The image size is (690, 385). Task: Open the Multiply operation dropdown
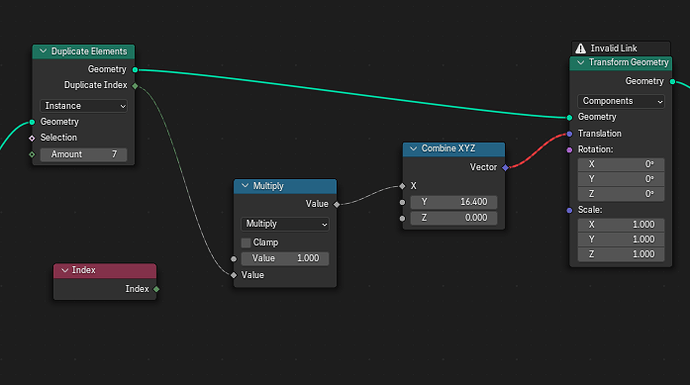285,224
